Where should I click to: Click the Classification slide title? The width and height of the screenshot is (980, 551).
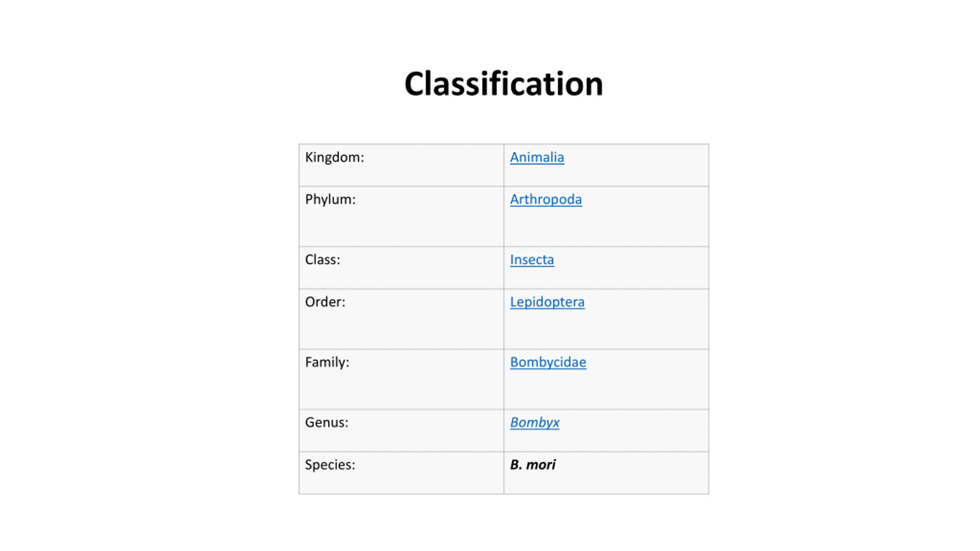pyautogui.click(x=503, y=84)
